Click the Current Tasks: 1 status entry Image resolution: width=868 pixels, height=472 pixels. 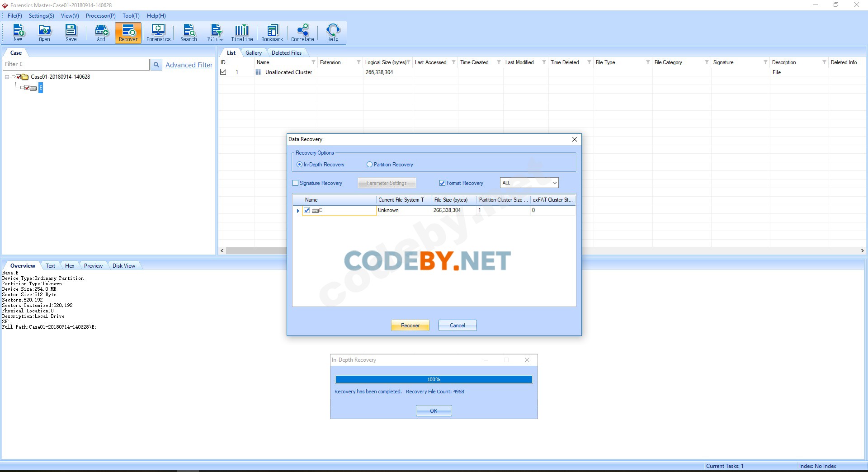point(725,466)
